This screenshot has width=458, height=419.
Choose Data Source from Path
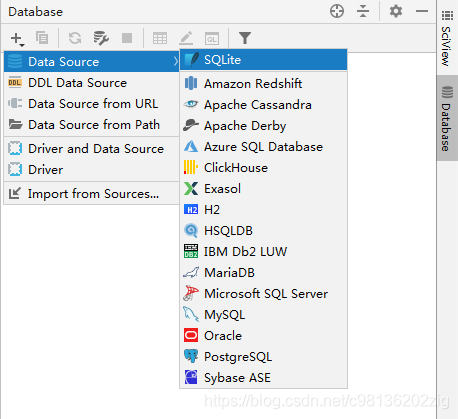[x=92, y=125]
